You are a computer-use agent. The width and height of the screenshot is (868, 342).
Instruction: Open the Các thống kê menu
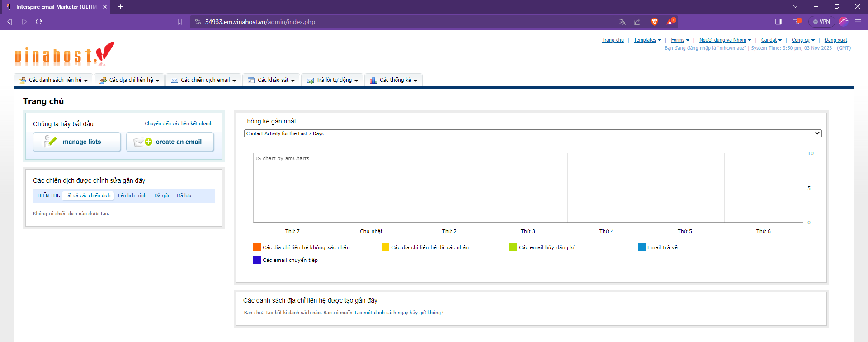(x=396, y=80)
